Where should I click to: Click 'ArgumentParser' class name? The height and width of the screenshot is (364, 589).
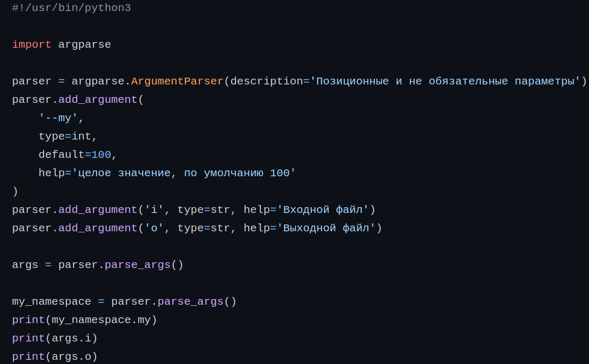[177, 81]
